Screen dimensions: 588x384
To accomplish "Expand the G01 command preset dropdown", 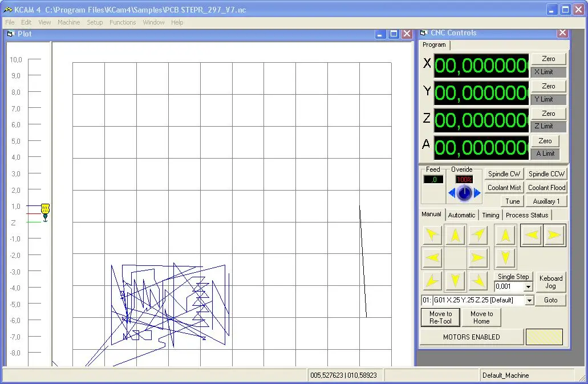I will pos(529,300).
